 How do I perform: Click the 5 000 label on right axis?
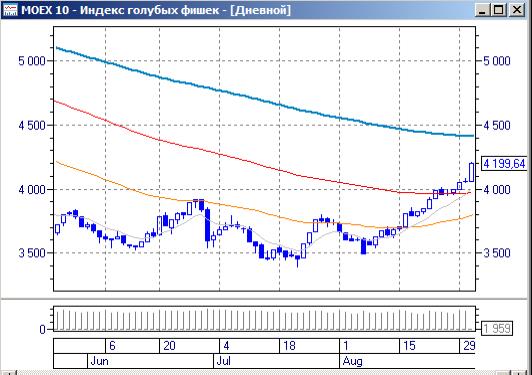[497, 61]
